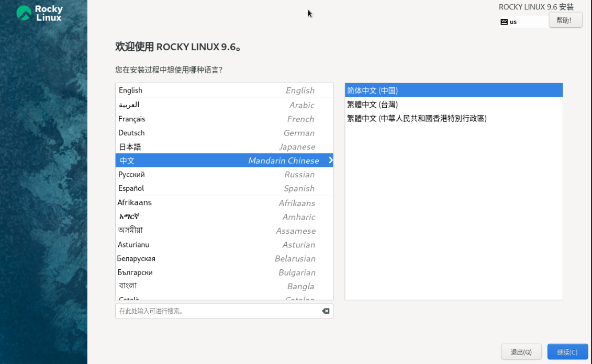The width and height of the screenshot is (592, 364).
Task: Select Deutsch language option
Action: (224, 133)
